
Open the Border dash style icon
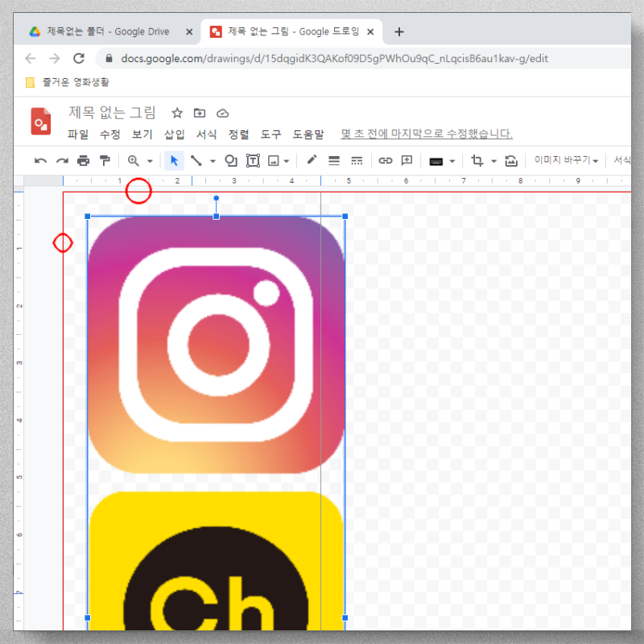tap(357, 160)
